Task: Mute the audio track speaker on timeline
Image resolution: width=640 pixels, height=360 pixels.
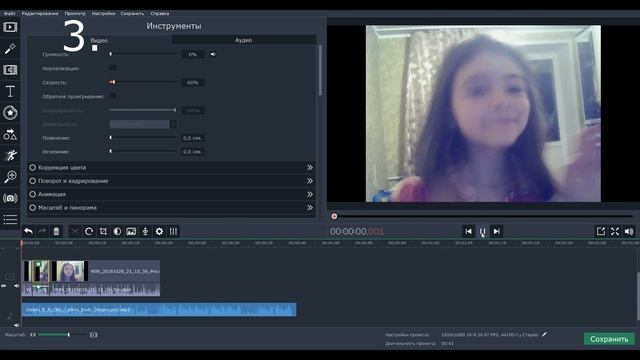Action: click(x=16, y=325)
